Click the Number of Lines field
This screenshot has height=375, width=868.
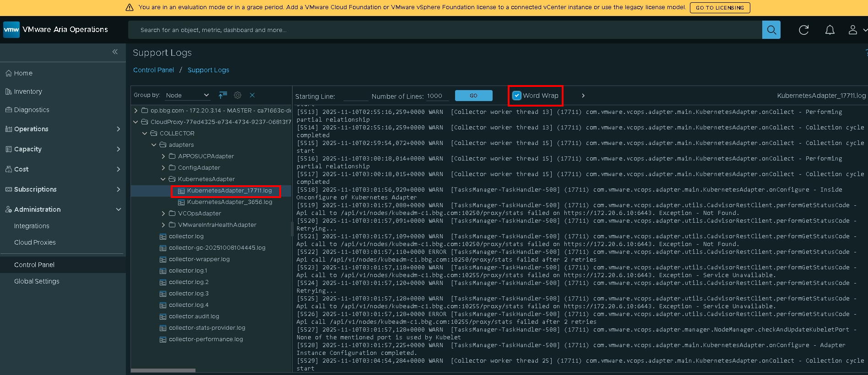click(x=438, y=96)
